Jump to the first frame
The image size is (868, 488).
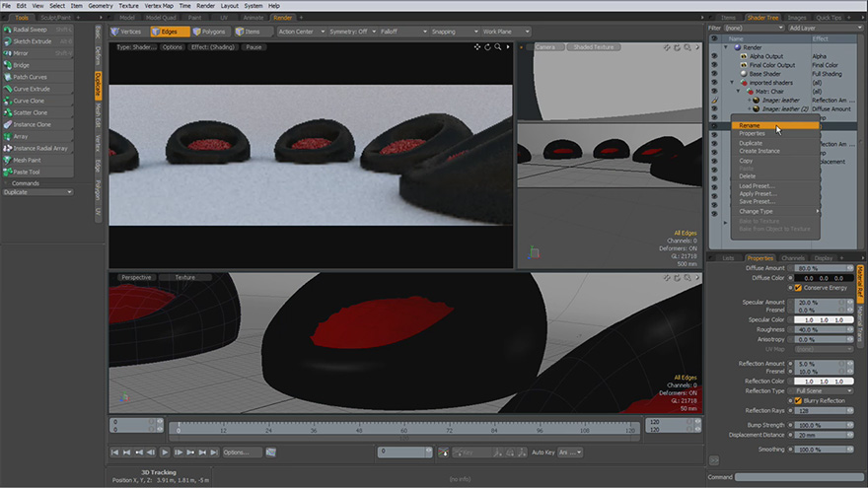pyautogui.click(x=114, y=453)
